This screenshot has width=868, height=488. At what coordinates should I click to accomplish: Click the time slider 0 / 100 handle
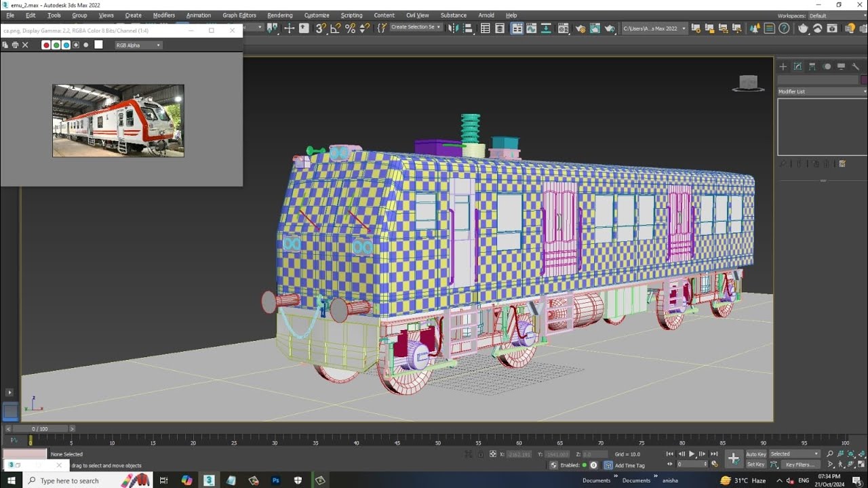click(x=40, y=429)
